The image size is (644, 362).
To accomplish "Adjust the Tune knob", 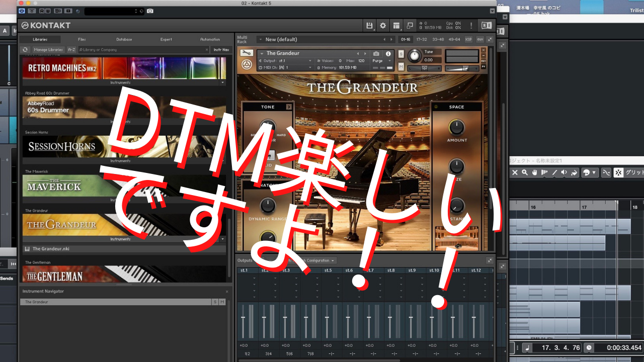I will [415, 55].
